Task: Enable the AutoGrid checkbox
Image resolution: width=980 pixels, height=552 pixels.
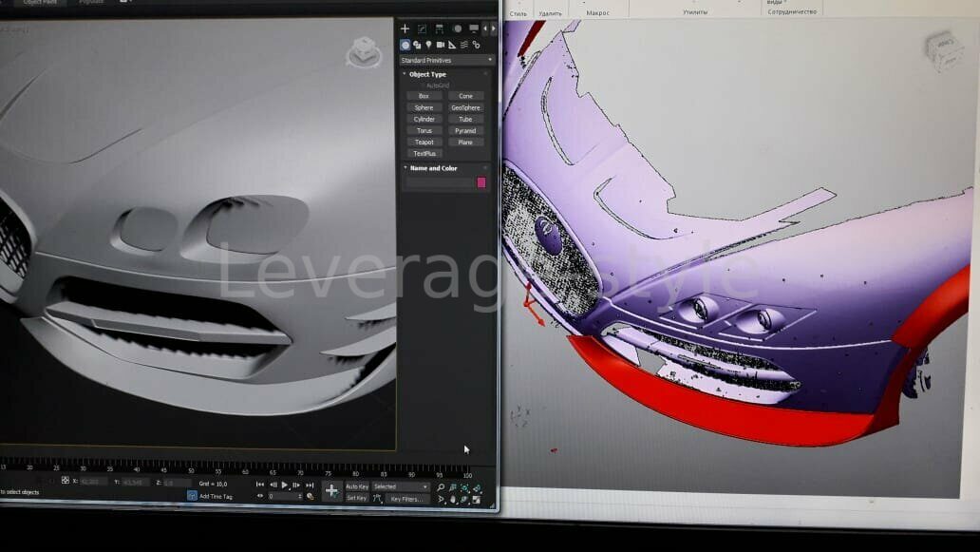Action: pos(423,86)
